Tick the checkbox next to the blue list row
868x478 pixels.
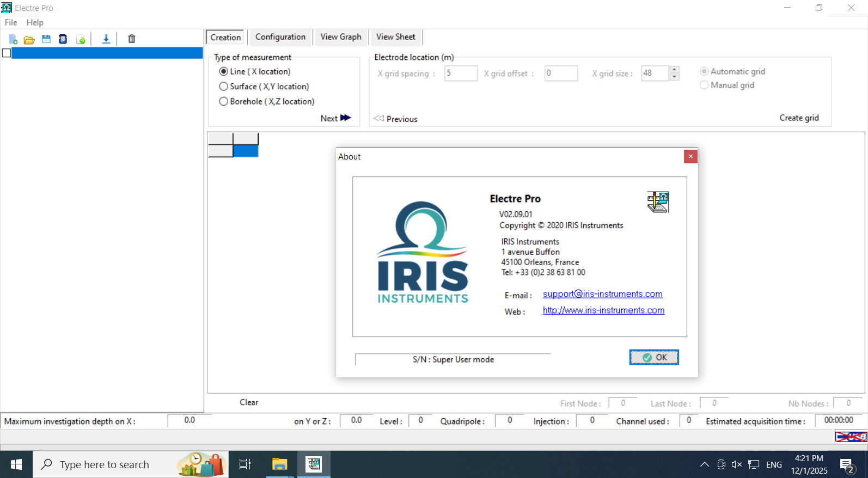click(7, 53)
